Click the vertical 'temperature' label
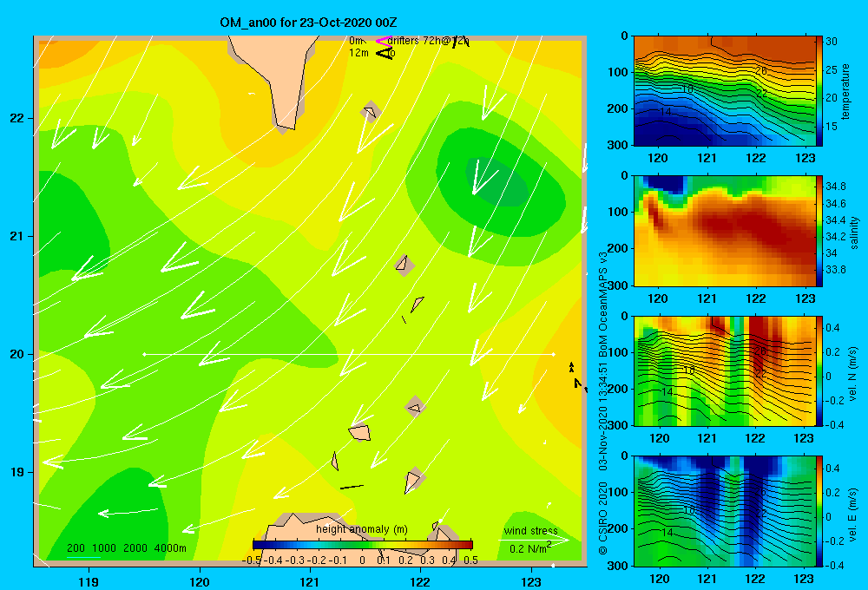 click(845, 91)
